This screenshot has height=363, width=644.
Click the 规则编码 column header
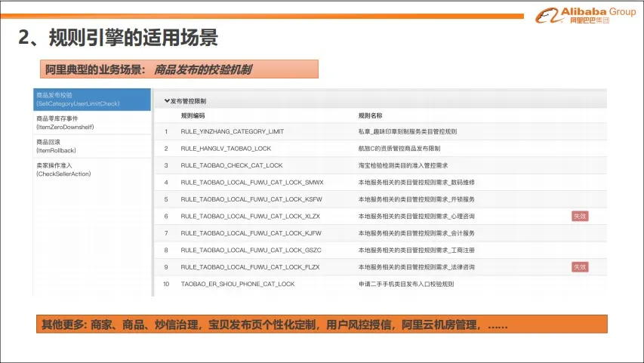click(x=193, y=115)
